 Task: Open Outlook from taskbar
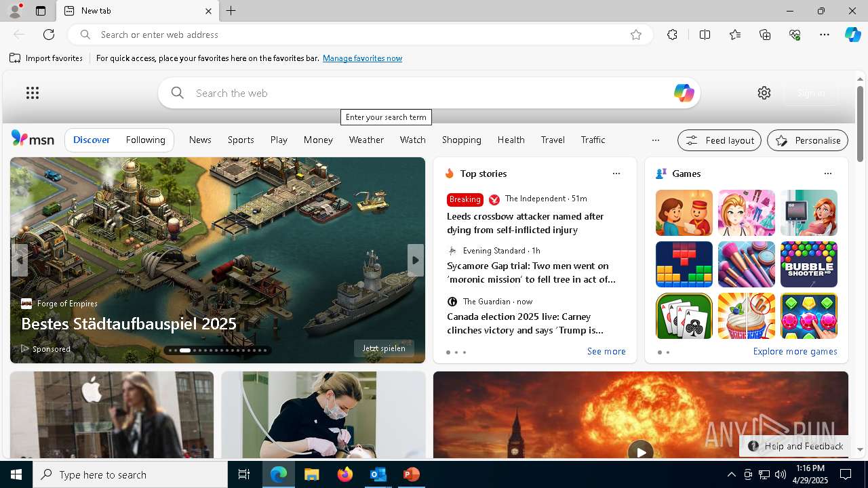378,474
